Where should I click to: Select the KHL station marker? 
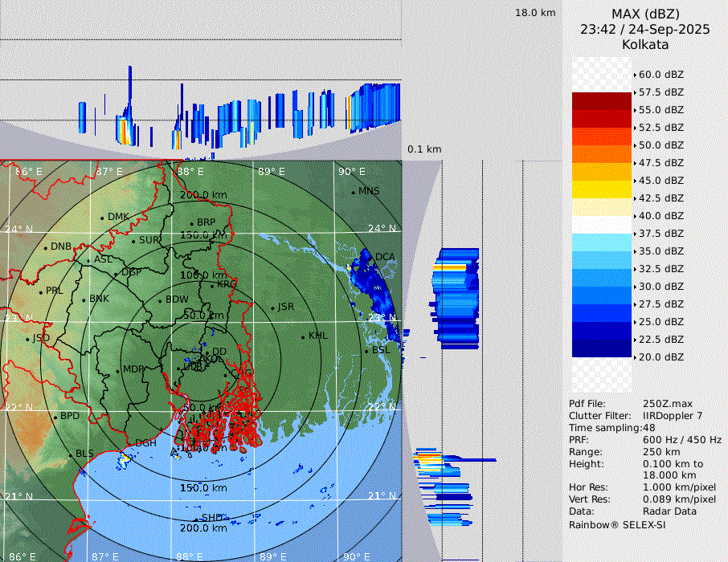pyautogui.click(x=303, y=336)
